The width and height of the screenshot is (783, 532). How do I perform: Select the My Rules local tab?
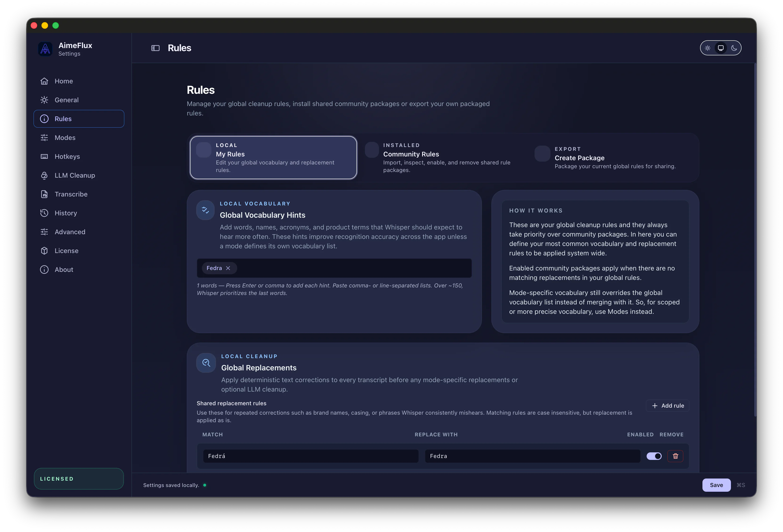pos(273,158)
